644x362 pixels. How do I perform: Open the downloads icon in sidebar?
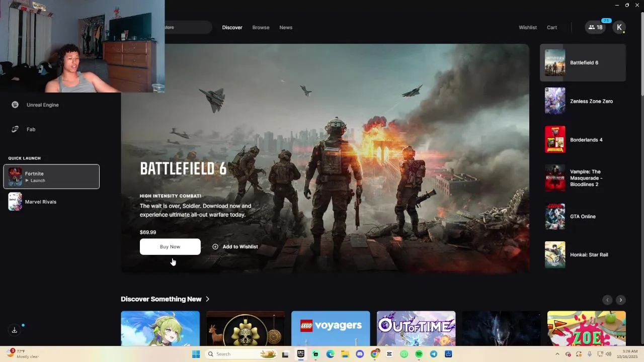[14, 330]
